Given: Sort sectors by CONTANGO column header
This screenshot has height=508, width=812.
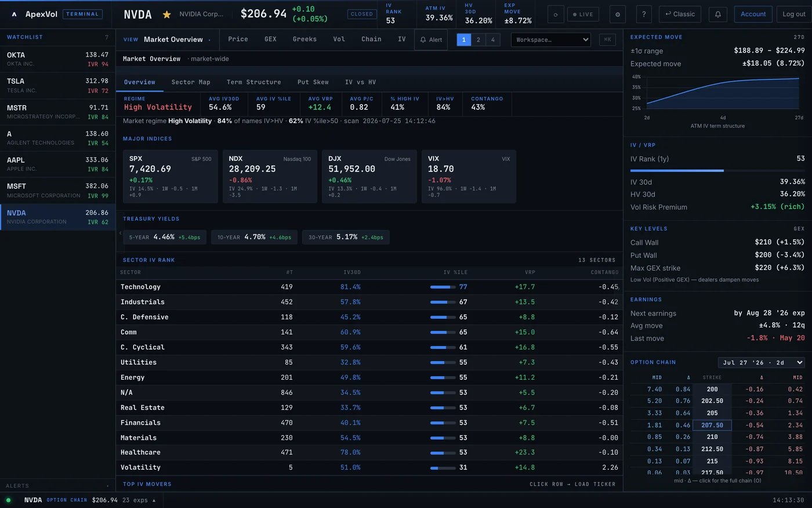Looking at the screenshot, I should (604, 272).
